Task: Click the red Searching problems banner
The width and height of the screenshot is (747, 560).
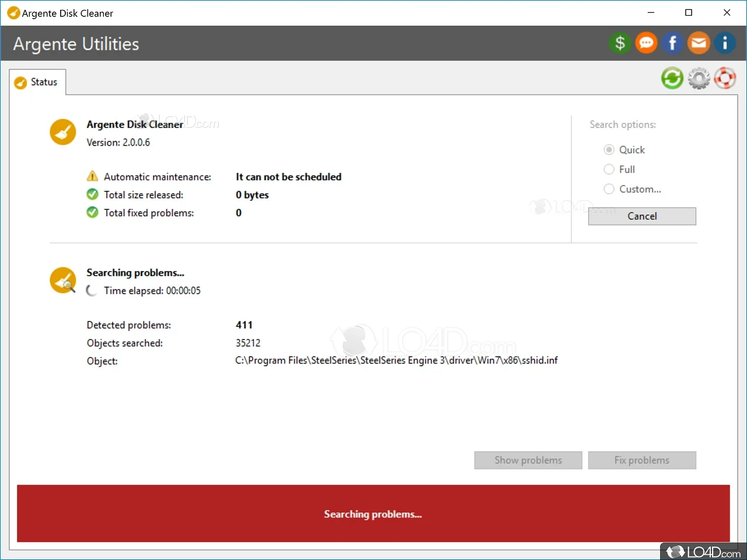Action: point(373,513)
